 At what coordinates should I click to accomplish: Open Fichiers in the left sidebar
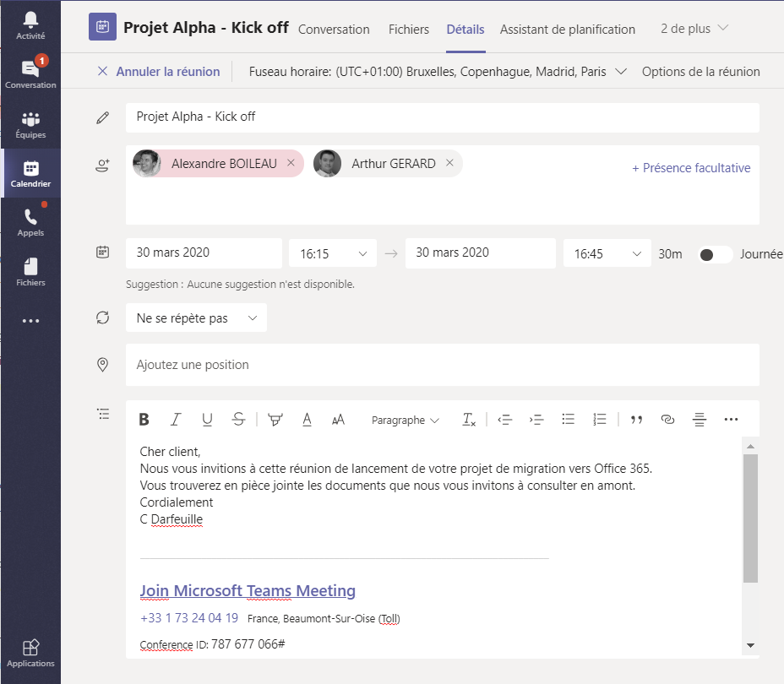(x=30, y=272)
